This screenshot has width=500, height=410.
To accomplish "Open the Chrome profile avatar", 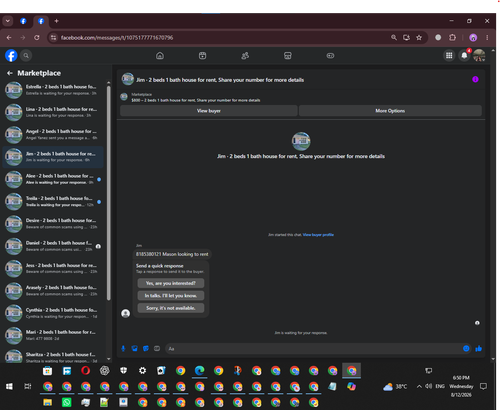I will point(473,38).
